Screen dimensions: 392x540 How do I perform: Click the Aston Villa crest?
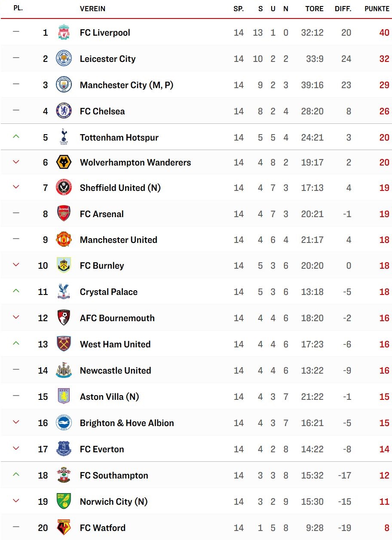point(64,396)
